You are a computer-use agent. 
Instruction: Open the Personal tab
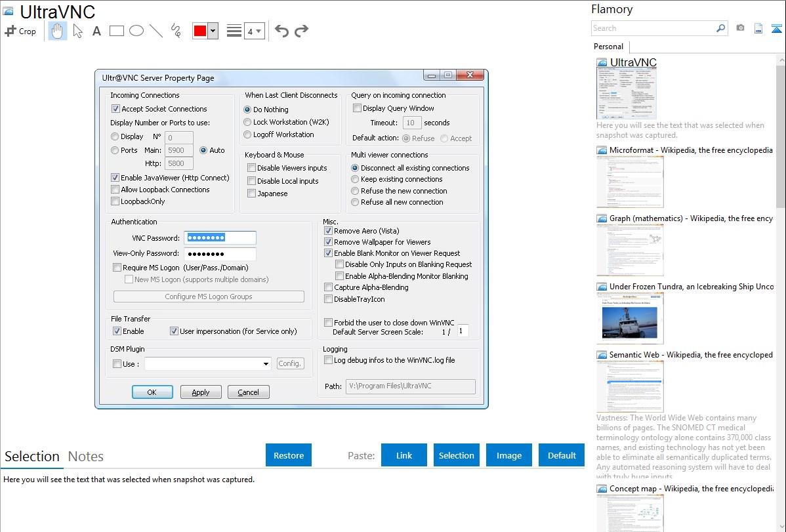click(x=609, y=47)
